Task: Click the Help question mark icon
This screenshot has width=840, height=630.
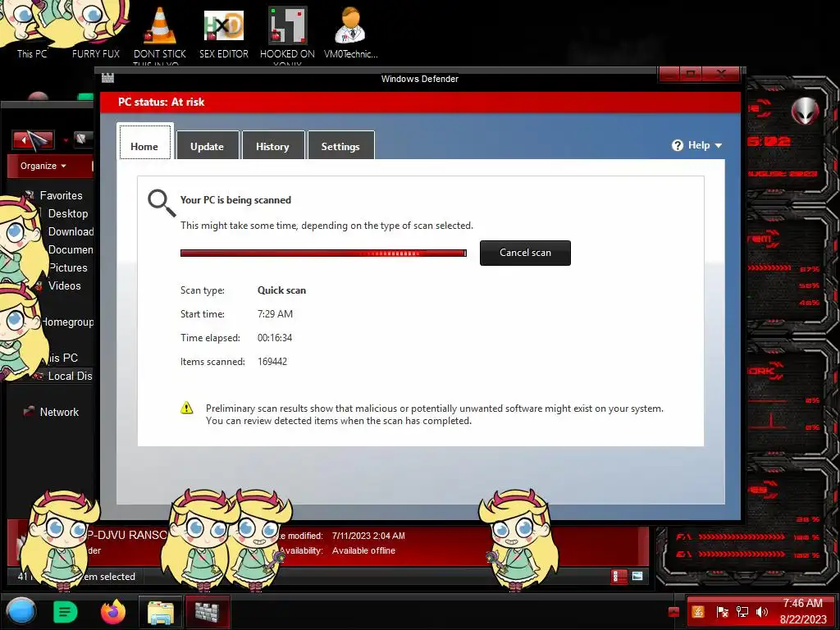Action: (677, 146)
